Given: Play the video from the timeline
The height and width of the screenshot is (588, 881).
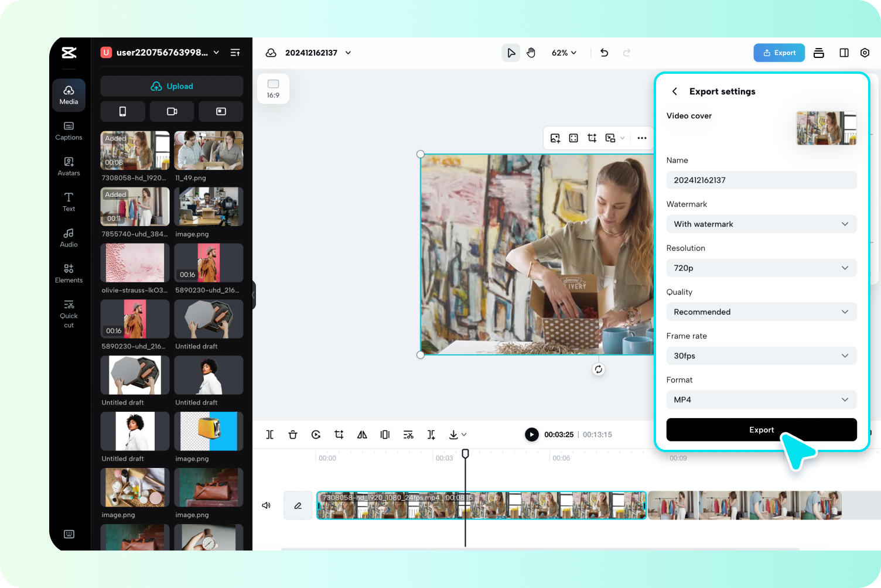Looking at the screenshot, I should pos(531,435).
